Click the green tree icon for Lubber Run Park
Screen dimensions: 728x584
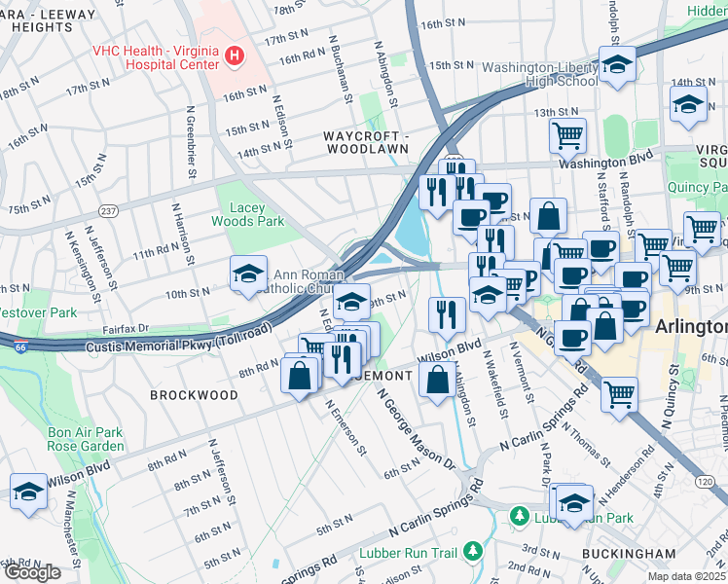tap(520, 517)
